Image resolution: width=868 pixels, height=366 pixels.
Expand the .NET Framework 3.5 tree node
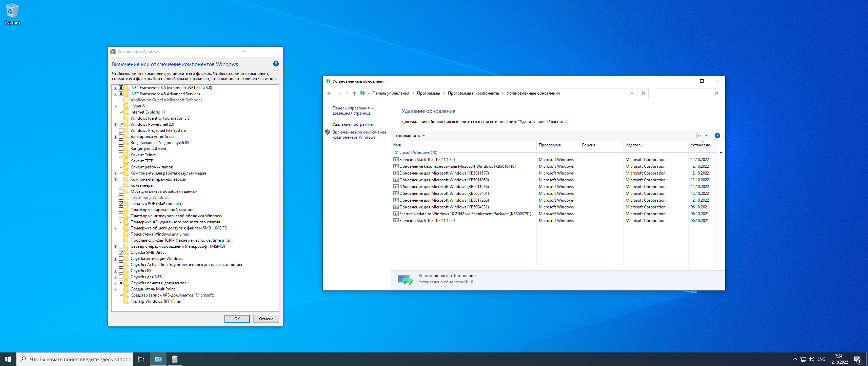click(115, 88)
